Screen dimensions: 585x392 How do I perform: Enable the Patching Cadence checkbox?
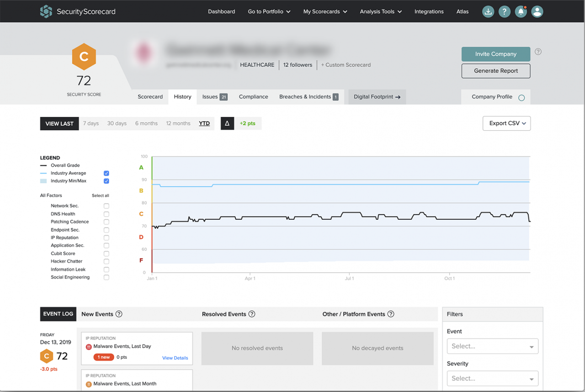pyautogui.click(x=106, y=222)
